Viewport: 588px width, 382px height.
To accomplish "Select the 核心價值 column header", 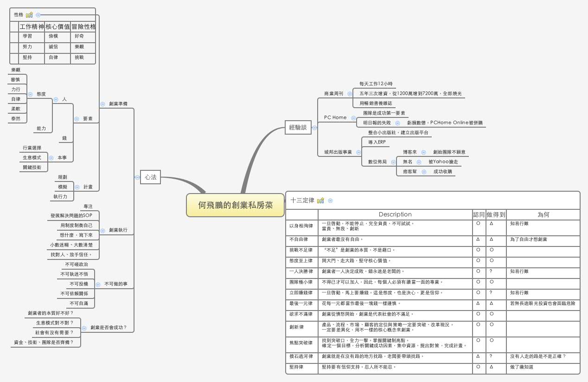I will (x=58, y=27).
